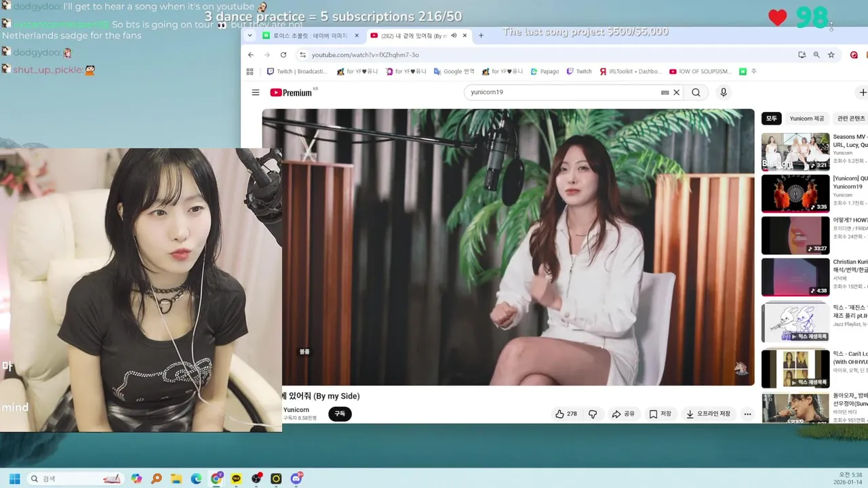Select the Yunicorn 제공 filter chip
The height and width of the screenshot is (488, 868).
pos(807,119)
